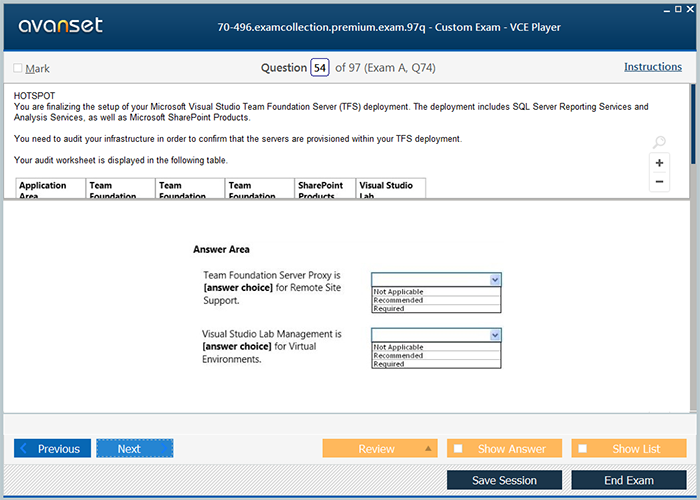Maximize the VCE Player window
This screenshot has width=700, height=500.
(x=678, y=9)
